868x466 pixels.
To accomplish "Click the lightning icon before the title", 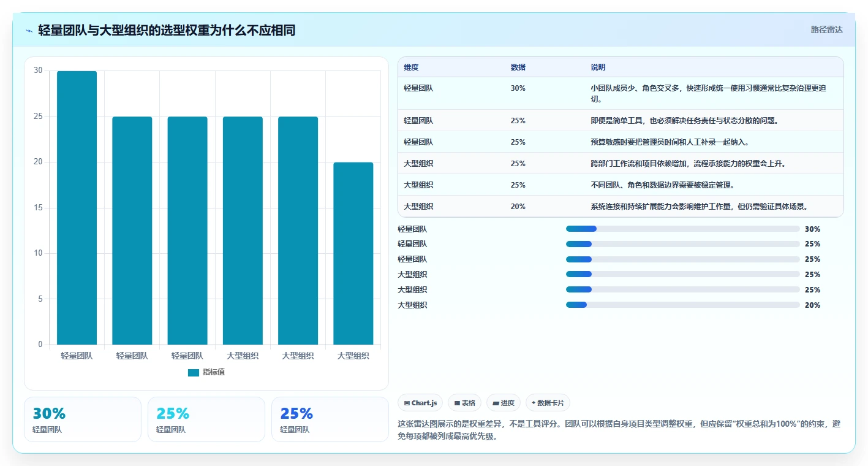I will 29,31.
